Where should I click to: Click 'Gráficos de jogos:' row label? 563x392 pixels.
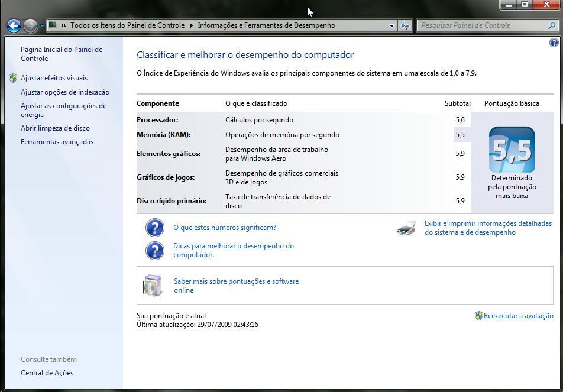(166, 177)
